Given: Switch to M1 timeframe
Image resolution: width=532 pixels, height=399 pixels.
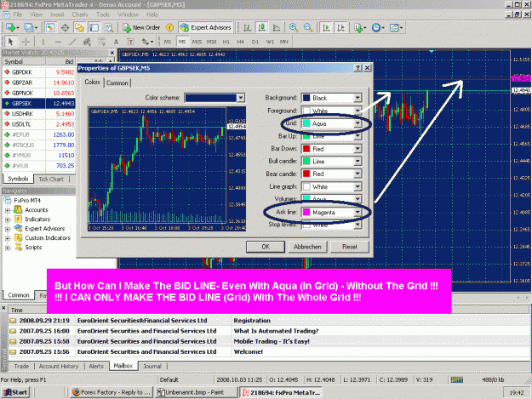Looking at the screenshot, I should [x=168, y=42].
